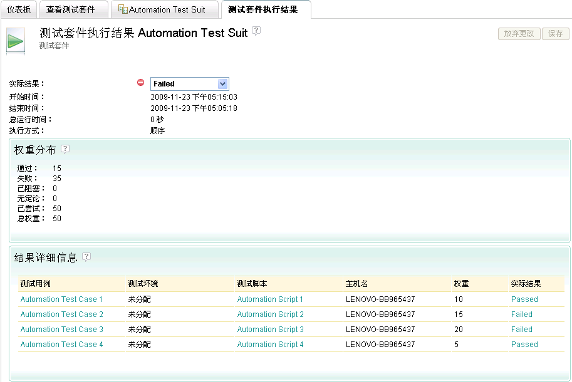Viewport: 572px width, 382px height.
Task: Click the 通过 count value 15
Action: pyautogui.click(x=57, y=168)
